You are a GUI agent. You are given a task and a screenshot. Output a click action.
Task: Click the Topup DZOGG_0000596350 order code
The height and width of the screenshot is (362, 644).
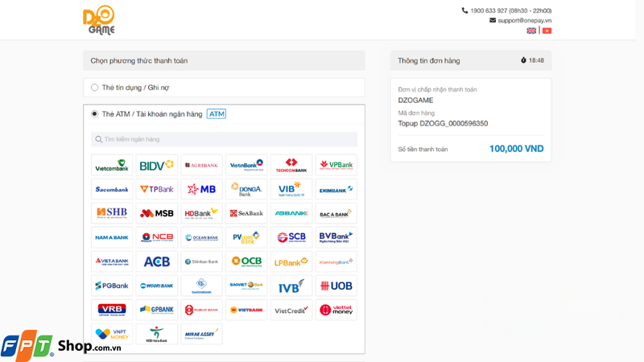point(443,124)
